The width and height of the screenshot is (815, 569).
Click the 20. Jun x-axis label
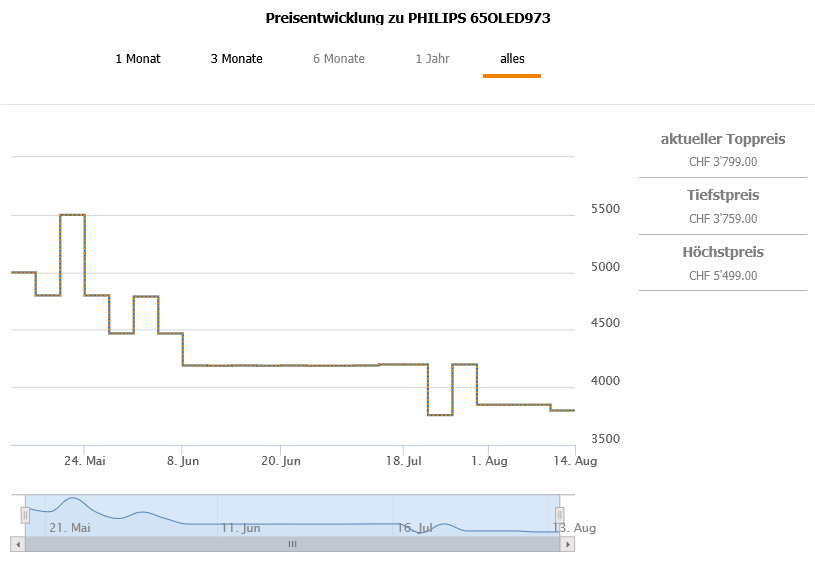pos(281,461)
